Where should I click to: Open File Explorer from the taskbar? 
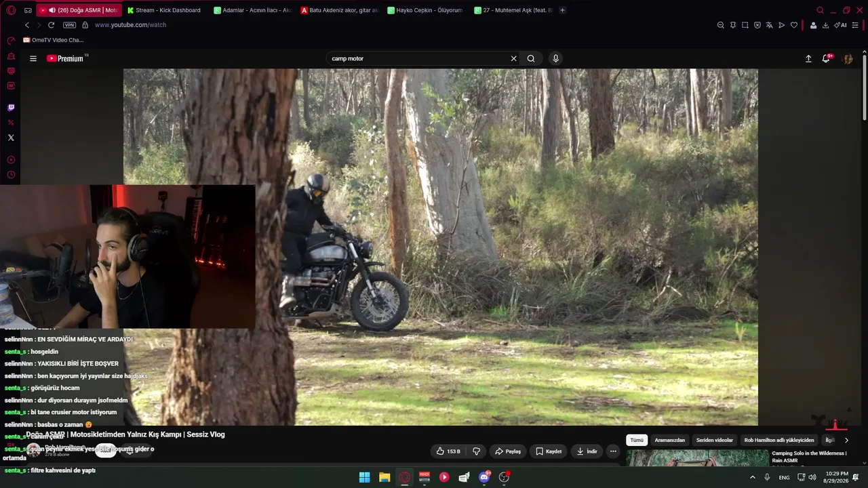coord(384,477)
